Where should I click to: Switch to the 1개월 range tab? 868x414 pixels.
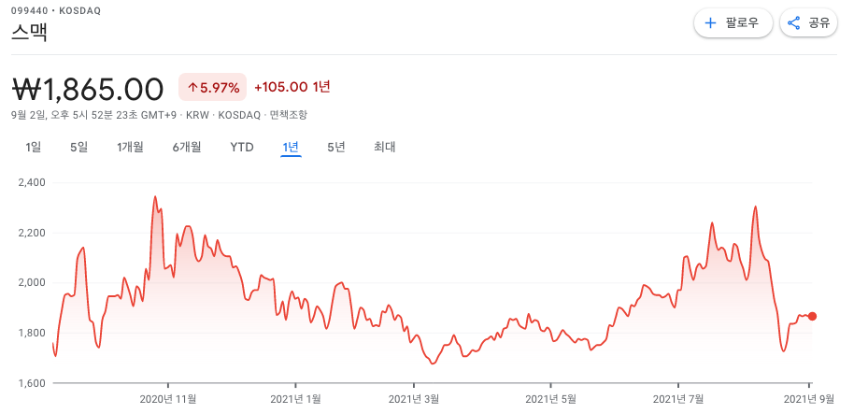click(130, 148)
